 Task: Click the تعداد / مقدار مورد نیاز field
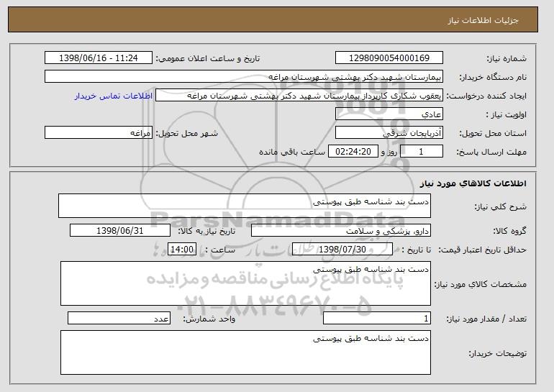pyautogui.click(x=378, y=319)
